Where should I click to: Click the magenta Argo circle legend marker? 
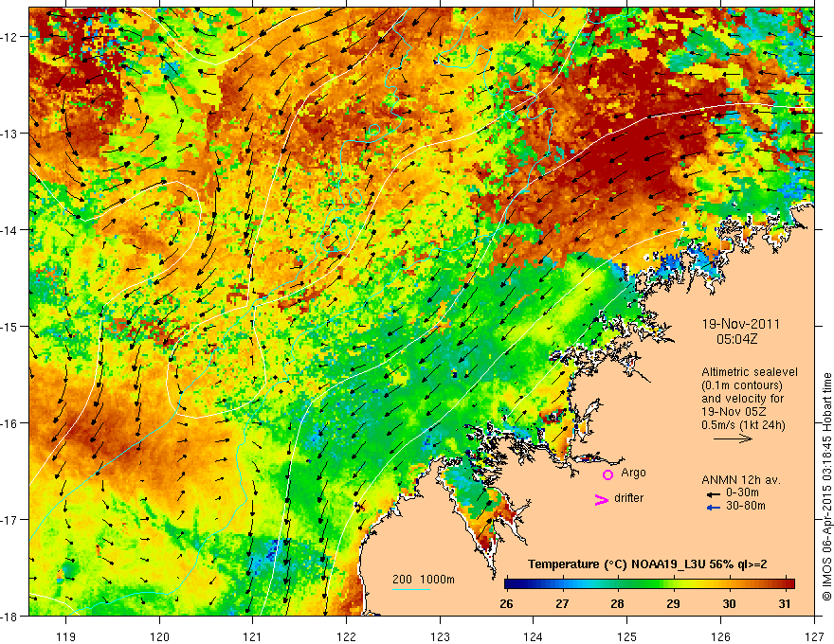(x=607, y=474)
